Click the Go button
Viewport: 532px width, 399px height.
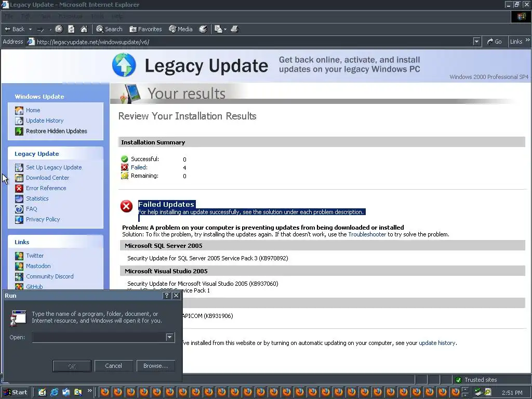coord(495,42)
